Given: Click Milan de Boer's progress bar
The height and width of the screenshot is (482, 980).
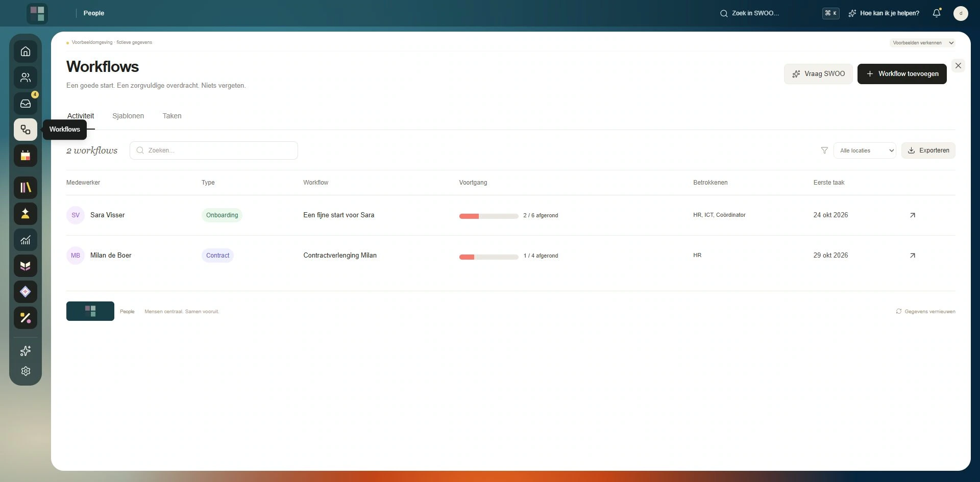Looking at the screenshot, I should click(x=488, y=257).
